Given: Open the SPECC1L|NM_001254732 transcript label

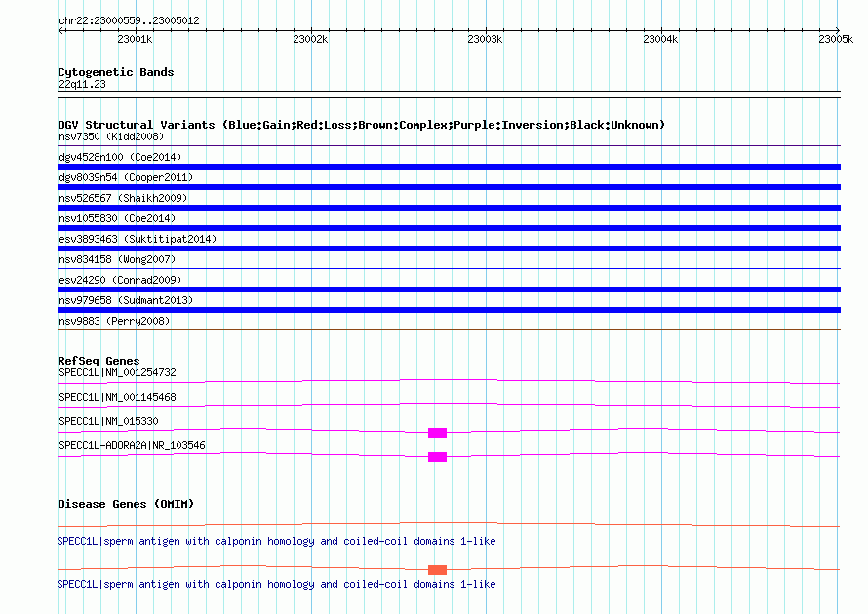Looking at the screenshot, I should (117, 373).
